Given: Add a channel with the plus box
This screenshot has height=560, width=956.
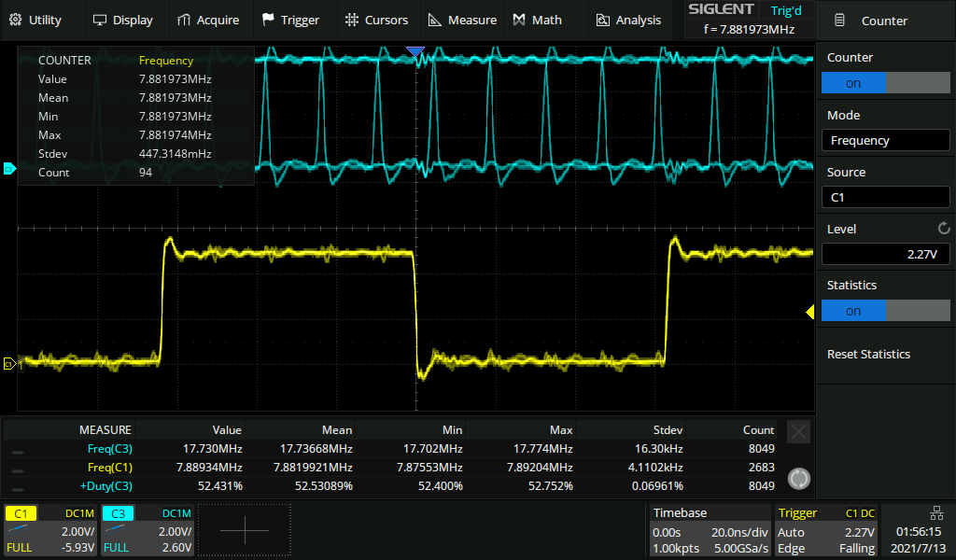Looking at the screenshot, I should point(245,530).
